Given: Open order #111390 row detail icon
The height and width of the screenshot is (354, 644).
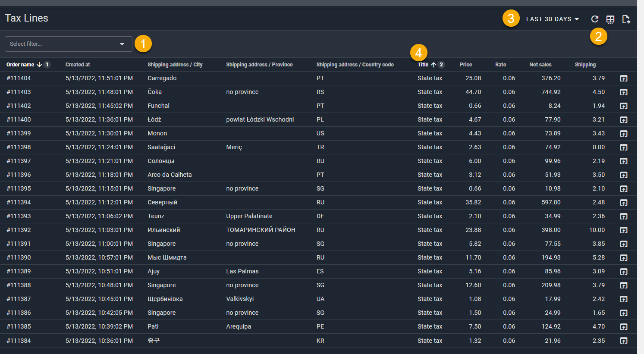Looking at the screenshot, I should point(623,258).
